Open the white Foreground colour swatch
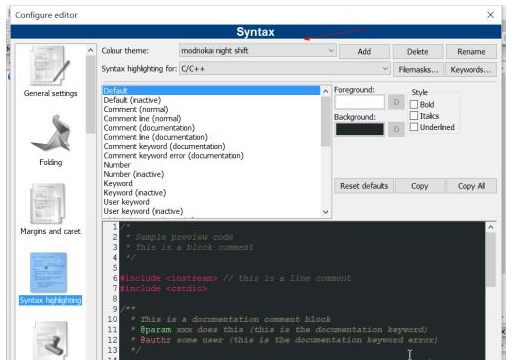Screen dimensions: 520x360 360,102
